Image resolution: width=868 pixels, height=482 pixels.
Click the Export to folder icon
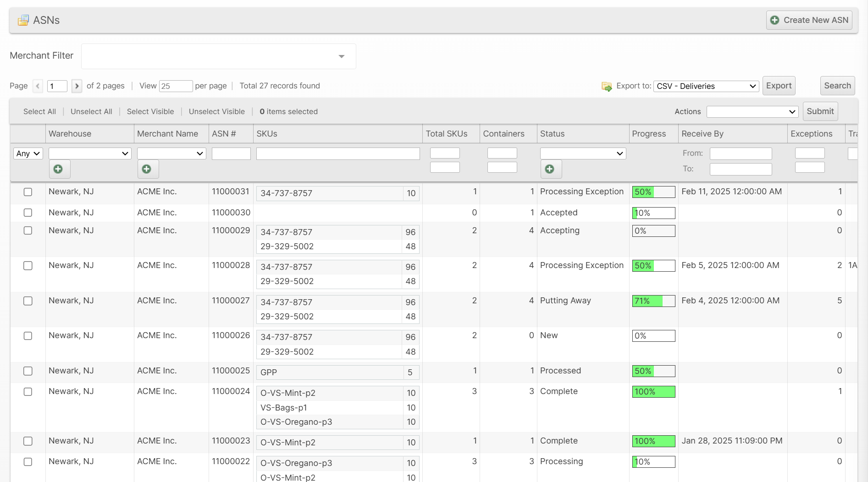tap(607, 86)
